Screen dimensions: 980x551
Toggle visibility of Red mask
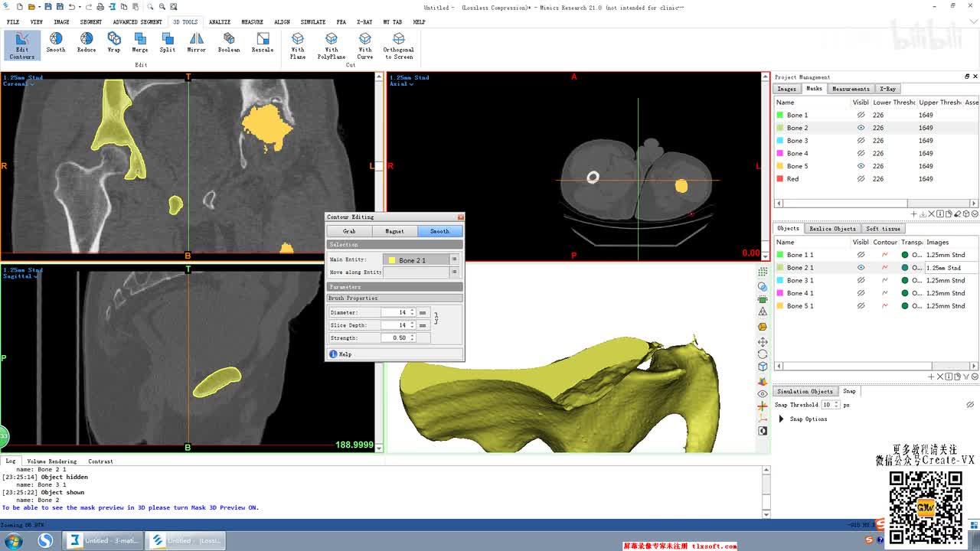[x=861, y=179]
